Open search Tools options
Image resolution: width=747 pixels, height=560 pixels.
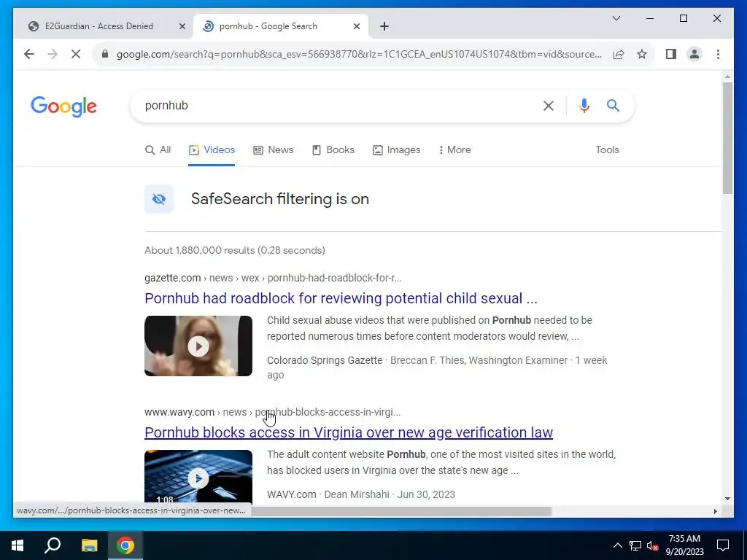click(x=607, y=150)
